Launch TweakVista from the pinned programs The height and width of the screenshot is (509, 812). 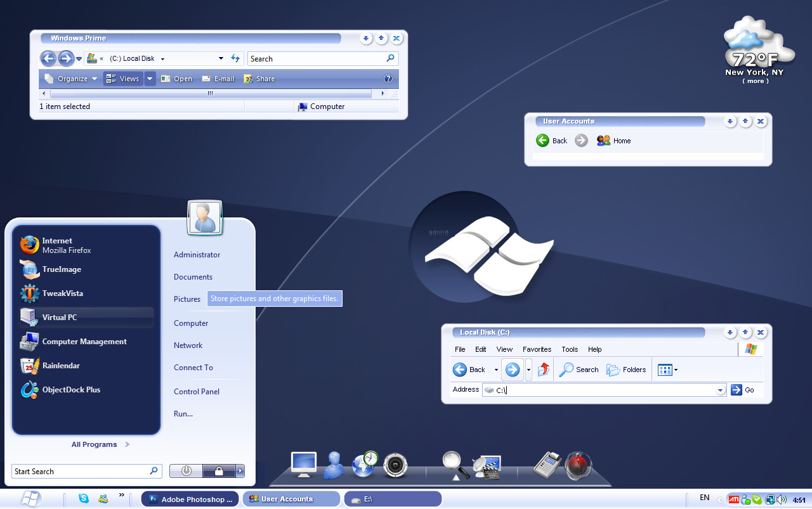click(62, 293)
